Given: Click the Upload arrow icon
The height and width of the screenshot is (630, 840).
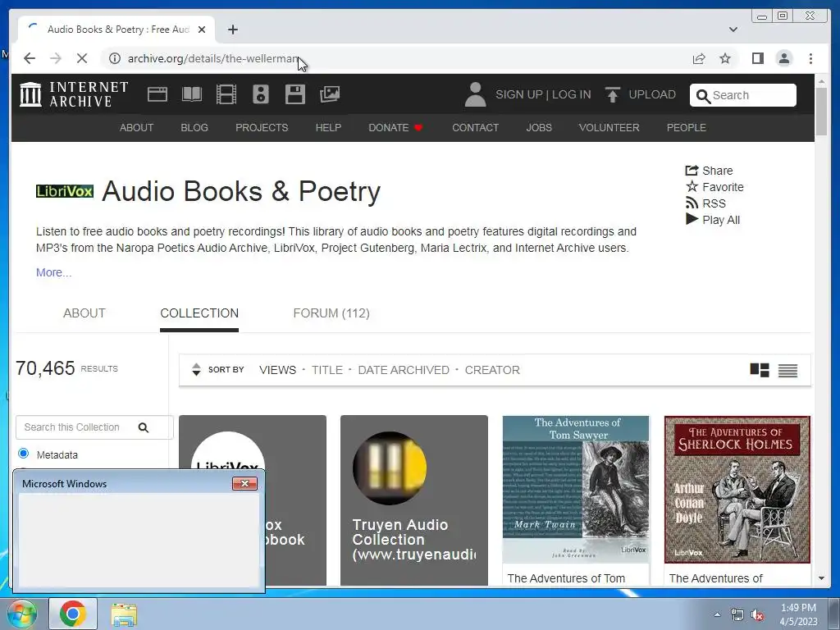Looking at the screenshot, I should point(612,94).
